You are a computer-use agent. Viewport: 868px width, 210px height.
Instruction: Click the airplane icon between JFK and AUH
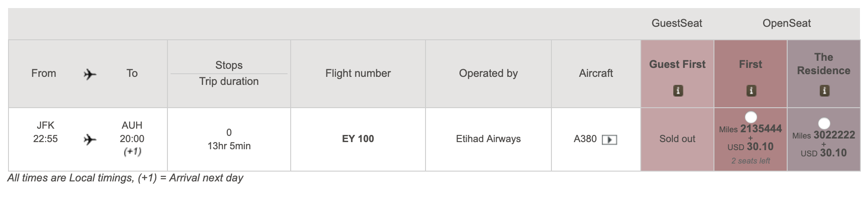[90, 140]
